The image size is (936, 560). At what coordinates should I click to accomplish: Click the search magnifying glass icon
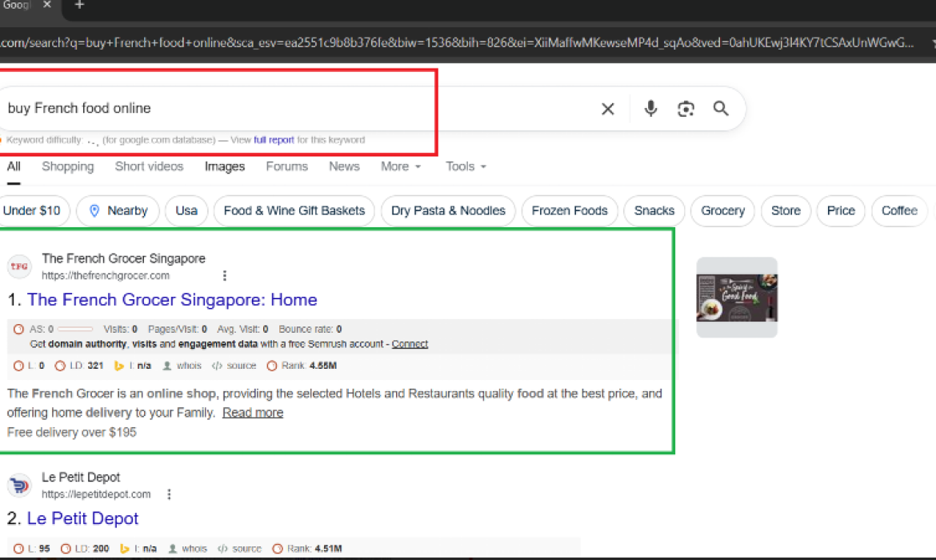721,108
